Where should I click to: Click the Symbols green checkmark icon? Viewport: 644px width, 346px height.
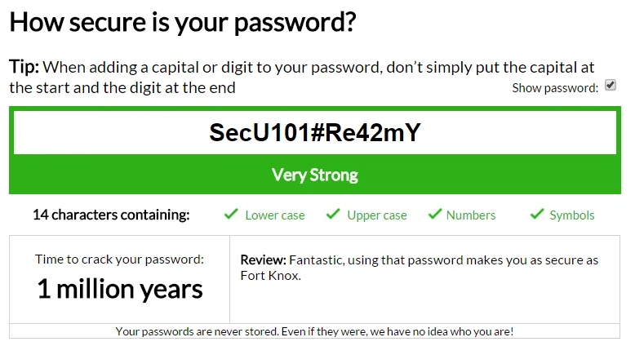pyautogui.click(x=536, y=215)
